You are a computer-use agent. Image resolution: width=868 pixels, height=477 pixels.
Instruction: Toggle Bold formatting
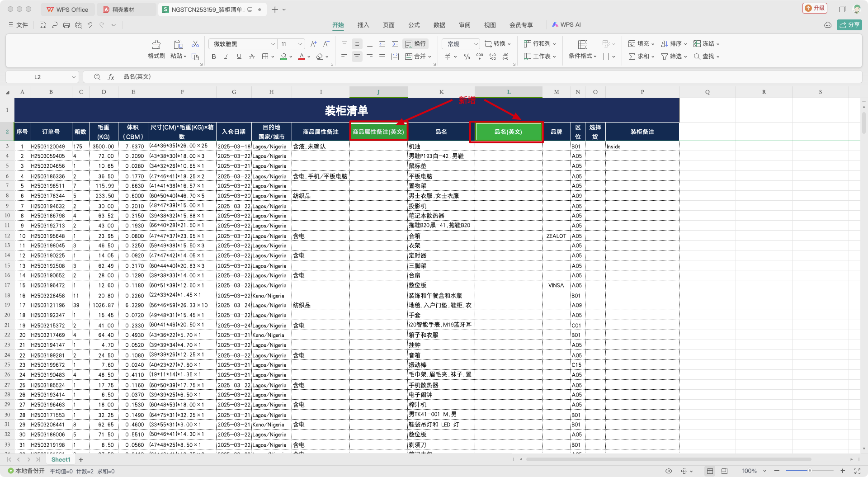(214, 57)
